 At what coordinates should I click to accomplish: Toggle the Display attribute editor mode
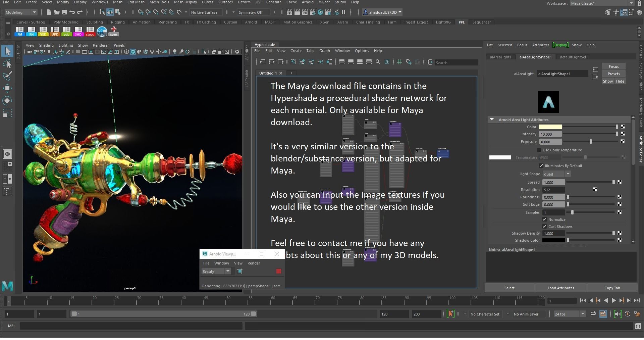(x=561, y=45)
